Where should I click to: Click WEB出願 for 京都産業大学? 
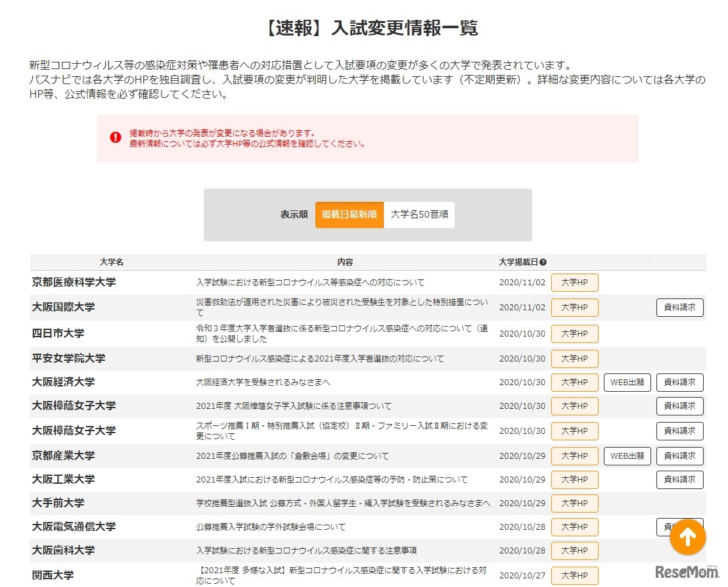click(627, 456)
